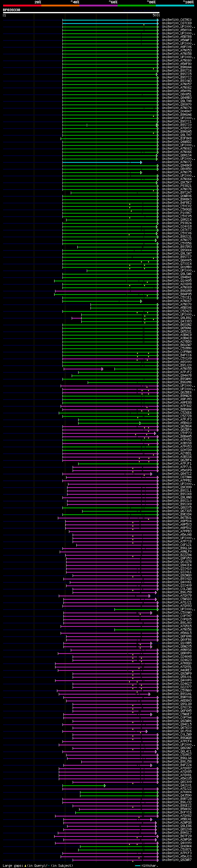Select label UniRef100_B9ST12
The image size is (197, 868).
[x=177, y=77]
